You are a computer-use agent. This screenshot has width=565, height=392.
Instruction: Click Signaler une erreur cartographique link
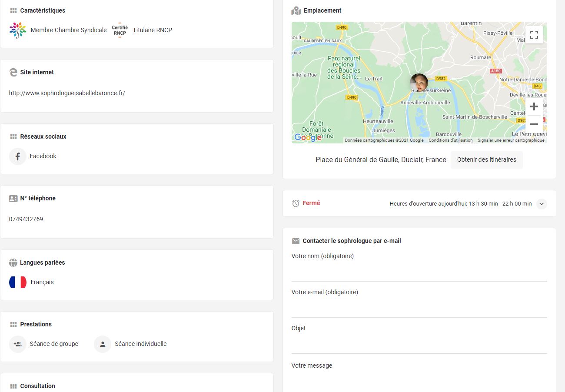pyautogui.click(x=511, y=140)
